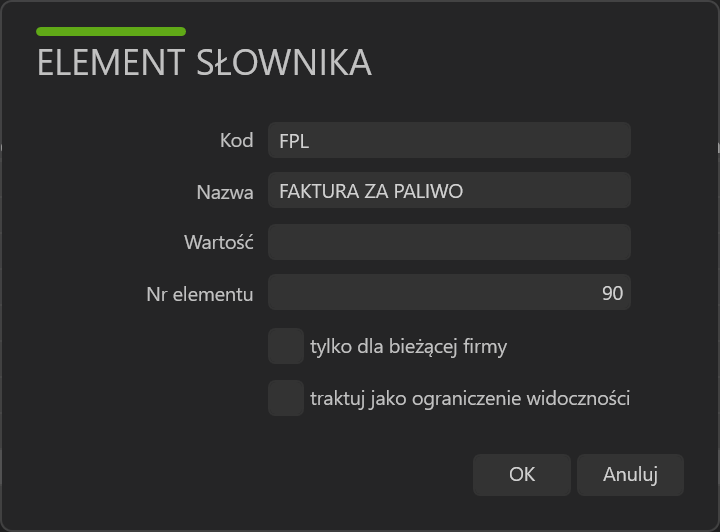This screenshot has width=720, height=532.
Task: Tick 'traktuj jako ograniczenie widoczności' checkbox
Action: pyautogui.click(x=286, y=398)
